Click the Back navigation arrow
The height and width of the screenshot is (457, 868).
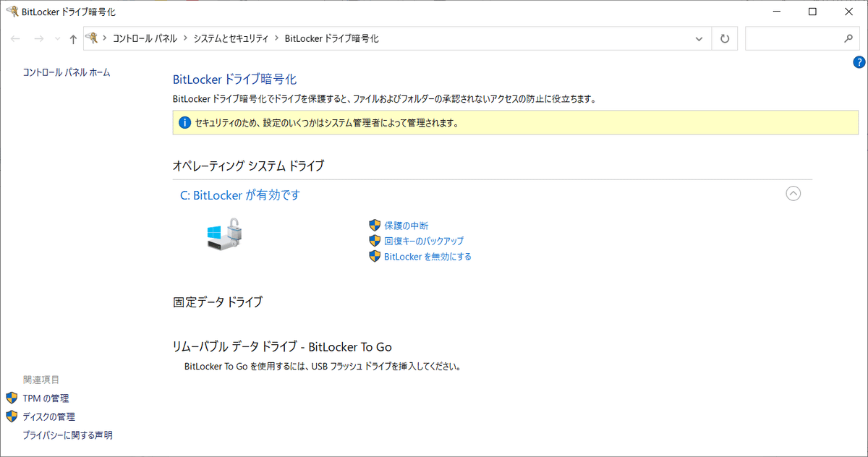pyautogui.click(x=15, y=39)
